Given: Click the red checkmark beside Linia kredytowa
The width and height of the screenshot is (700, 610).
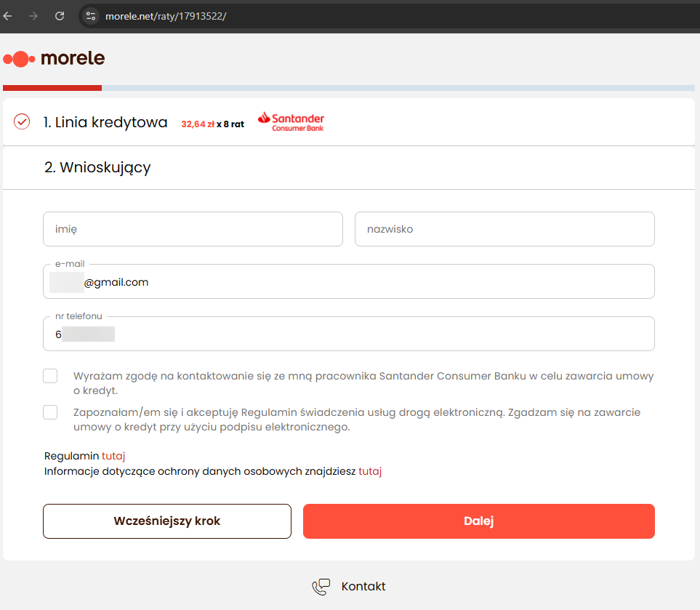Looking at the screenshot, I should point(22,121).
